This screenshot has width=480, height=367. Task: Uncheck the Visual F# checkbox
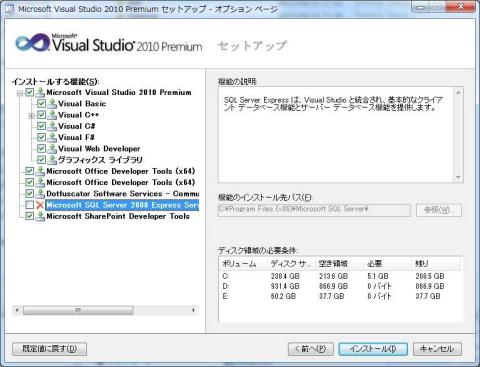41,137
